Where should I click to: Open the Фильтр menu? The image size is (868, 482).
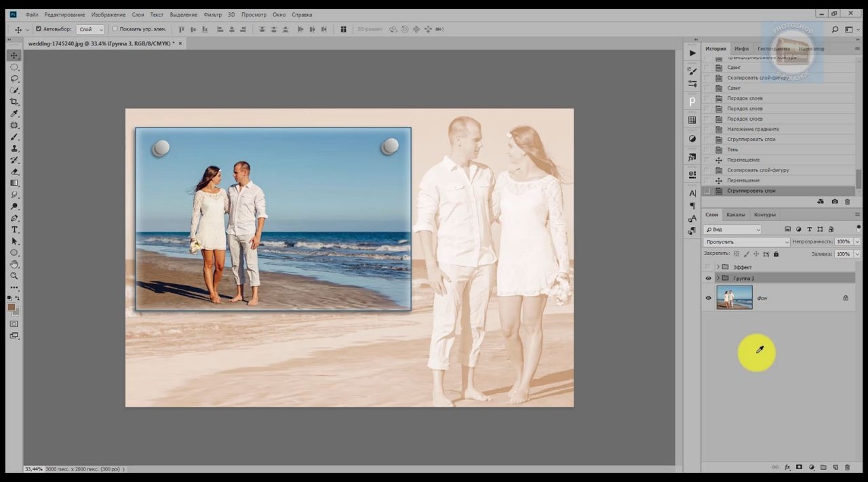pyautogui.click(x=212, y=14)
